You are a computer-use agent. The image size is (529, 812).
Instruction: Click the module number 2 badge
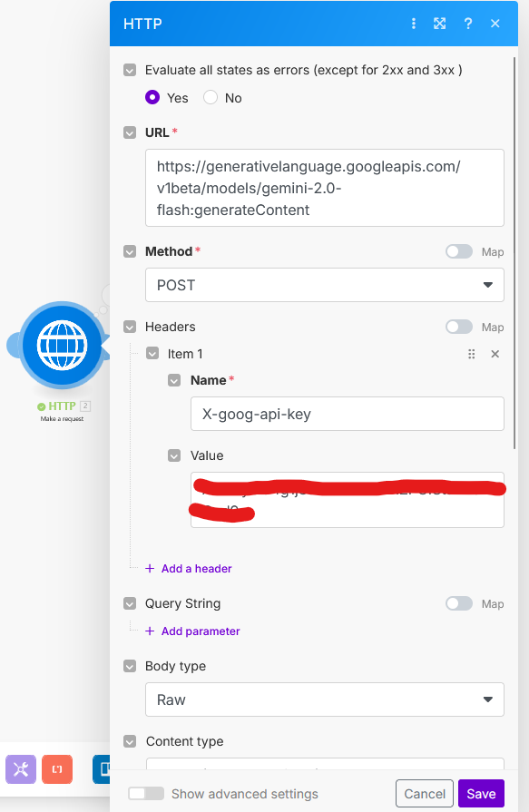coord(85,406)
